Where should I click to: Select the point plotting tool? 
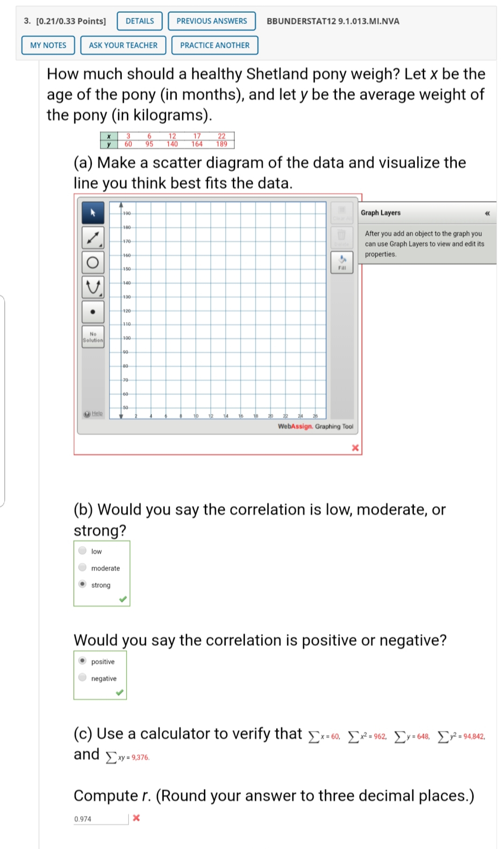click(93, 312)
